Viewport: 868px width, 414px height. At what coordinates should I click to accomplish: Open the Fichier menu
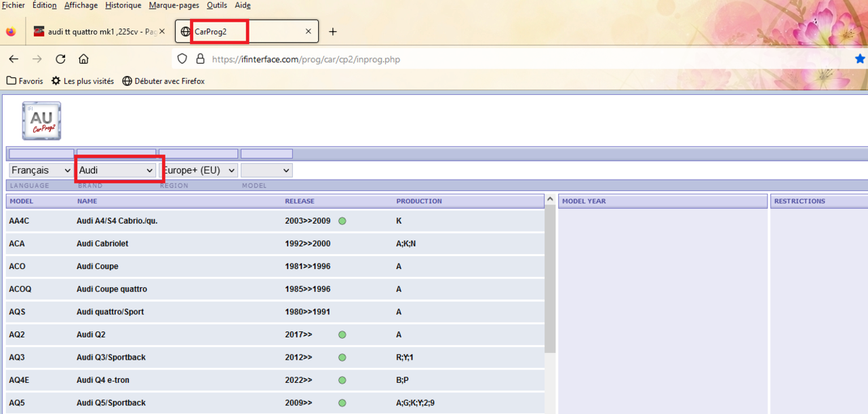point(14,5)
